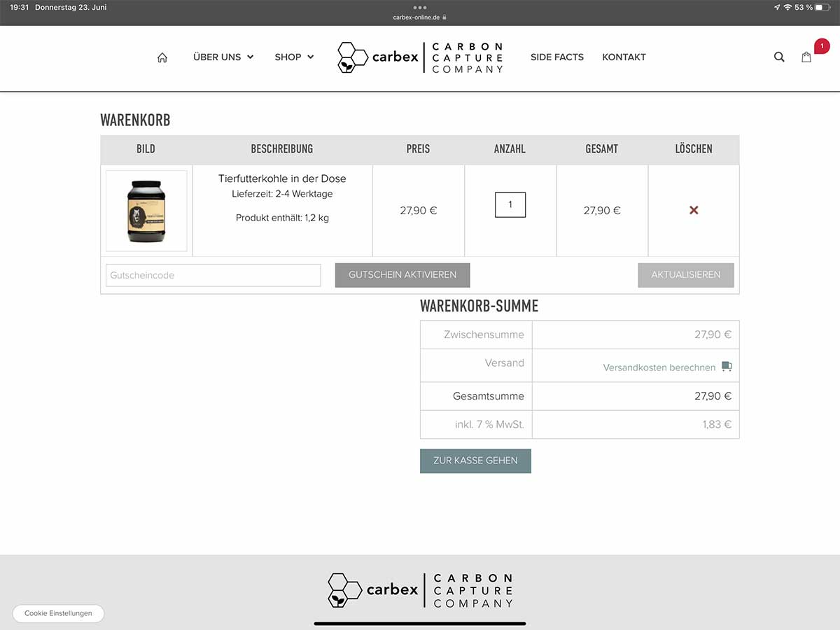The width and height of the screenshot is (840, 630).
Task: Click the Anzahl quantity field
Action: coord(510,205)
